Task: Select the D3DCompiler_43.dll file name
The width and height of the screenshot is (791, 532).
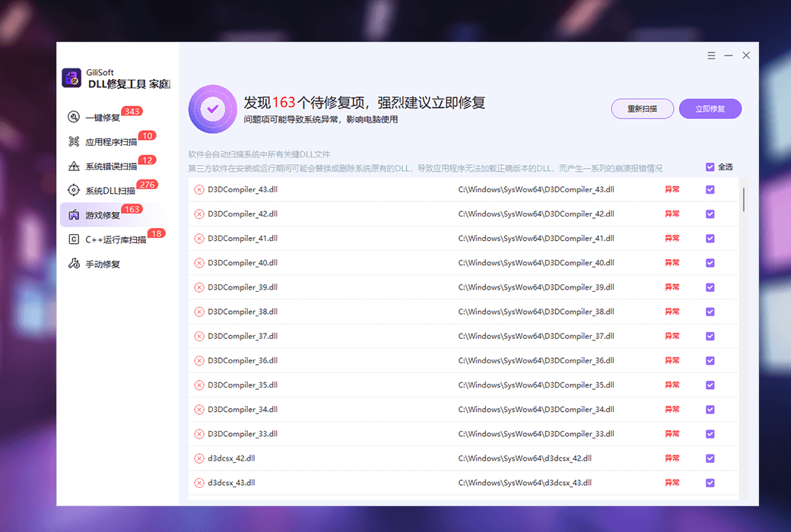Action: (243, 189)
